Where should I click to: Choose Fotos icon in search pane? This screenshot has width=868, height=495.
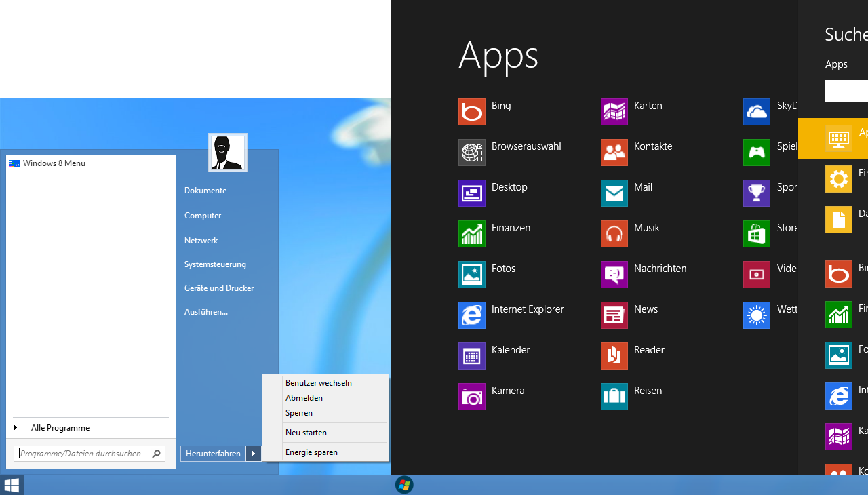point(839,355)
